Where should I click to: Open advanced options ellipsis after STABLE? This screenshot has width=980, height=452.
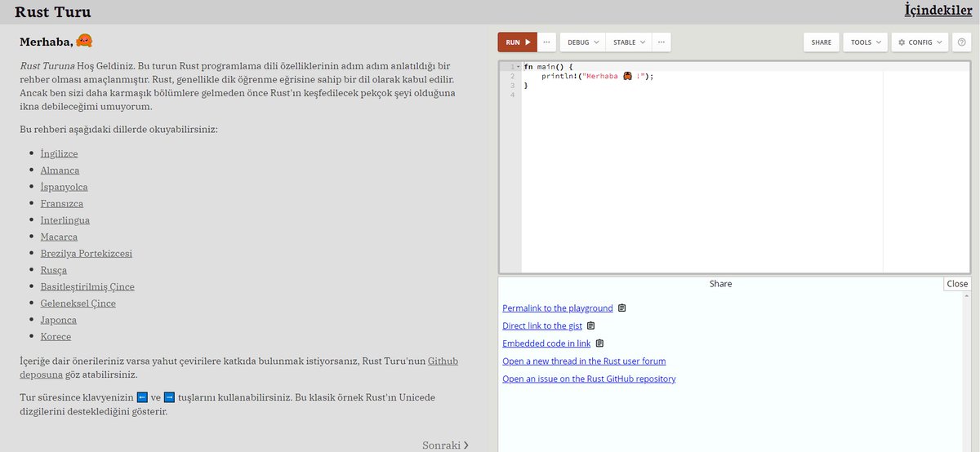coord(661,42)
